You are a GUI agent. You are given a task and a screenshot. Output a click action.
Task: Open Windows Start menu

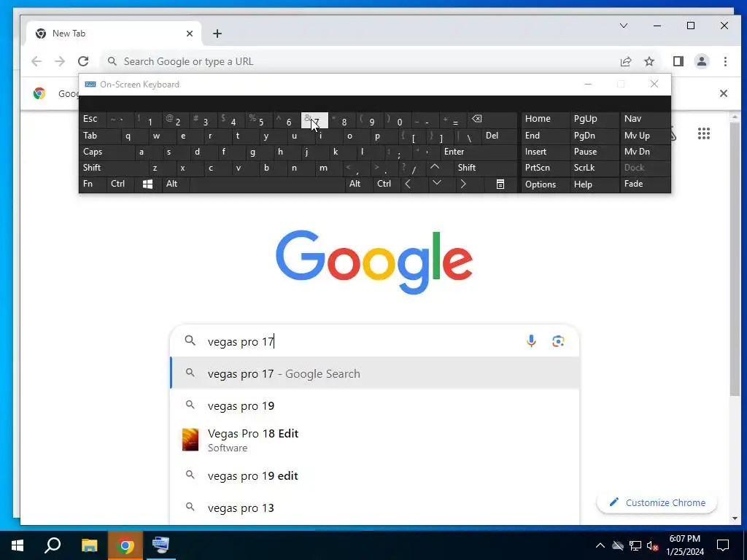click(18, 545)
